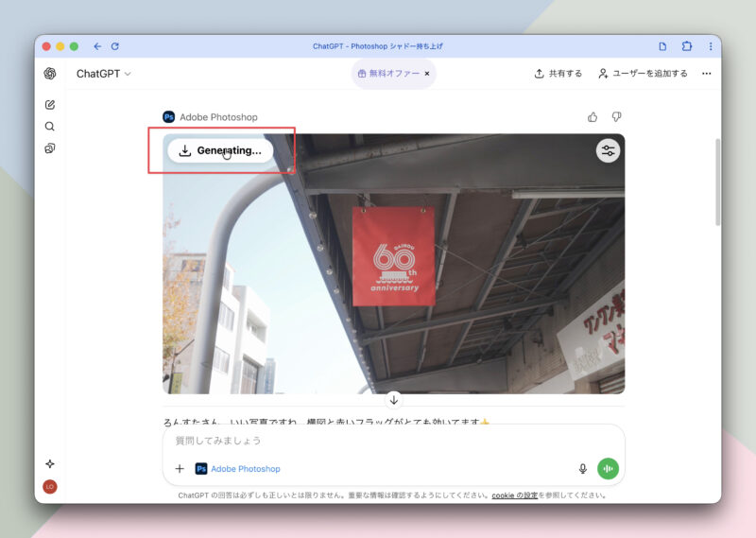The image size is (756, 538).
Task: Click the ユーザーを追加する button
Action: [x=643, y=74]
